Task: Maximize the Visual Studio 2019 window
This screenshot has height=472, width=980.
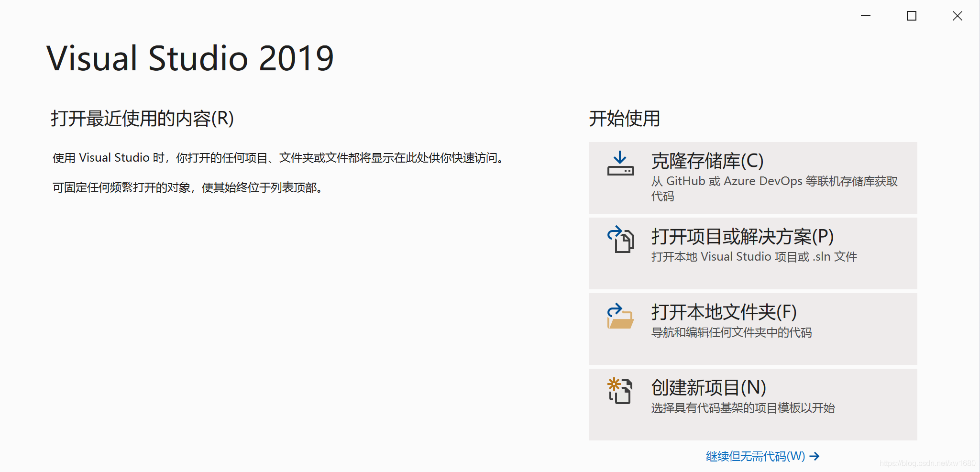Action: tap(912, 16)
